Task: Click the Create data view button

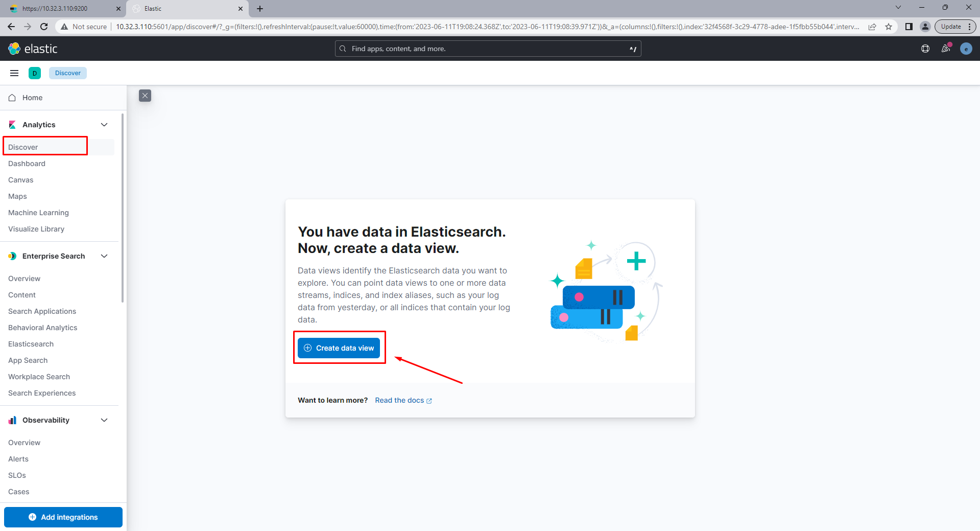Action: coord(339,348)
